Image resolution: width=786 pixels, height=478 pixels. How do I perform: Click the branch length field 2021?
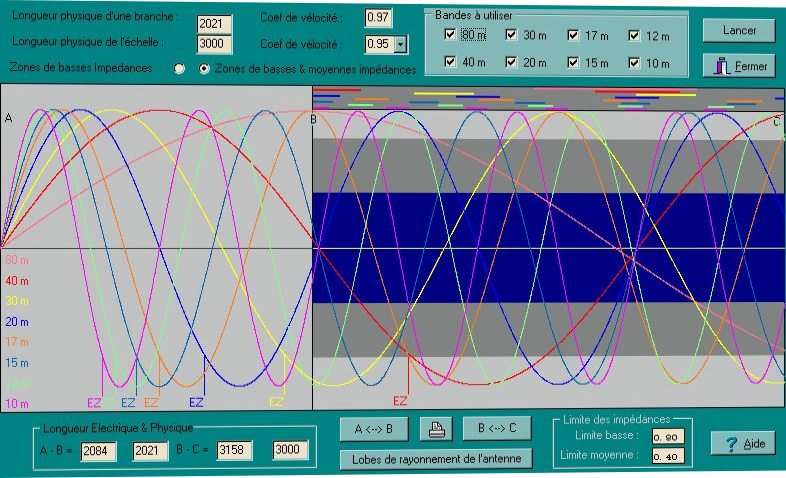(x=214, y=24)
